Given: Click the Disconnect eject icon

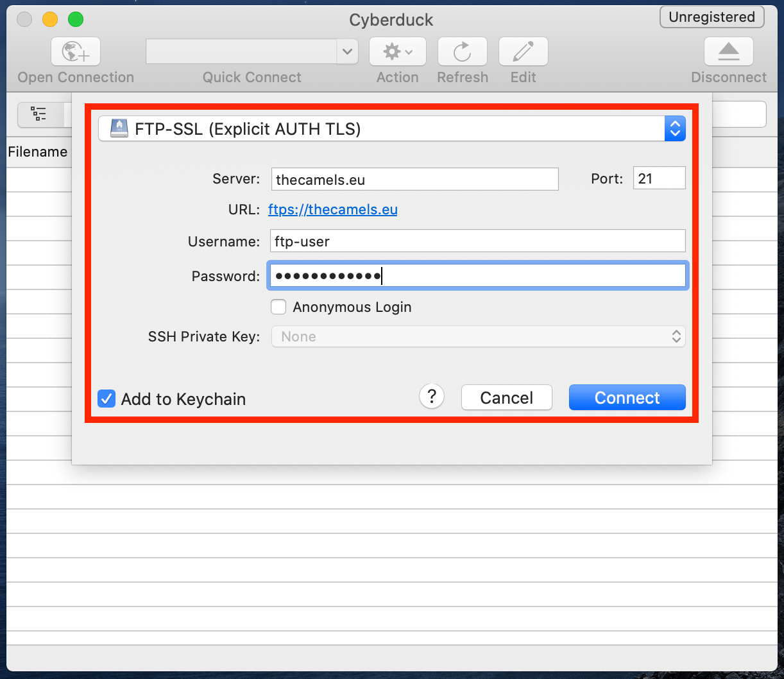Looking at the screenshot, I should pos(729,52).
